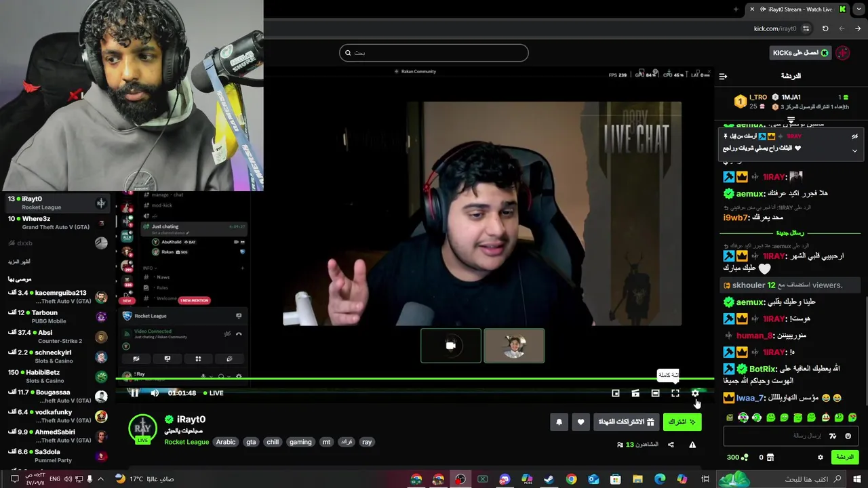Close the iRayt0 Stream browser tab
Image resolution: width=868 pixels, height=488 pixels.
(751, 9)
